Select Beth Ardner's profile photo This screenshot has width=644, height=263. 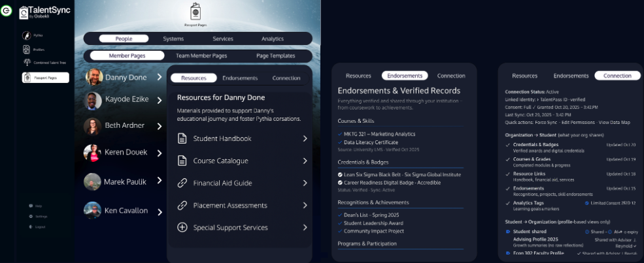[x=93, y=126]
